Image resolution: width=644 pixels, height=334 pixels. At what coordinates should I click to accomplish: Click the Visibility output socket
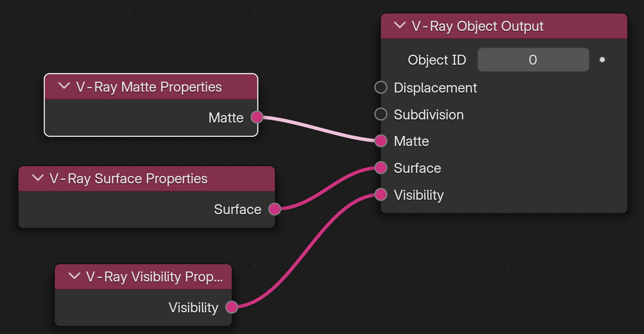[231, 307]
